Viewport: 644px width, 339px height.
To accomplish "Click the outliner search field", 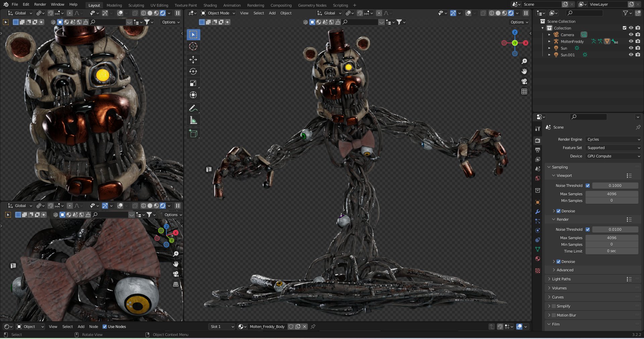I will tap(584, 13).
